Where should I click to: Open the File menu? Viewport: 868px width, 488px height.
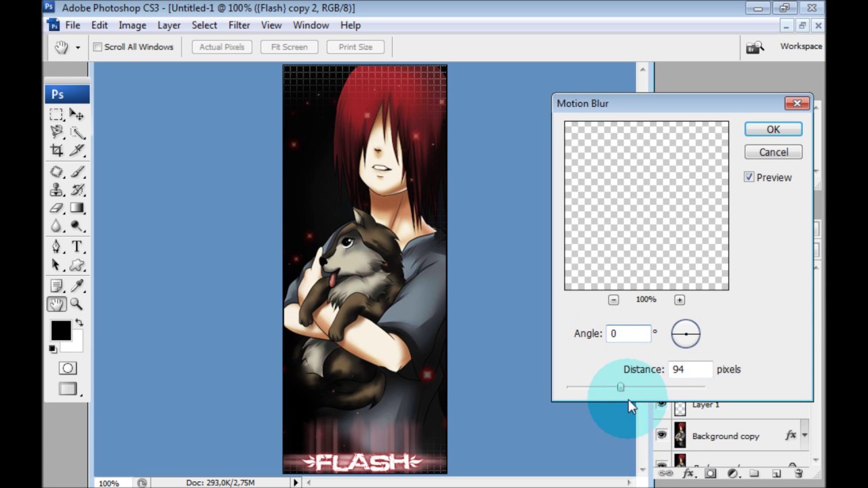click(x=73, y=25)
